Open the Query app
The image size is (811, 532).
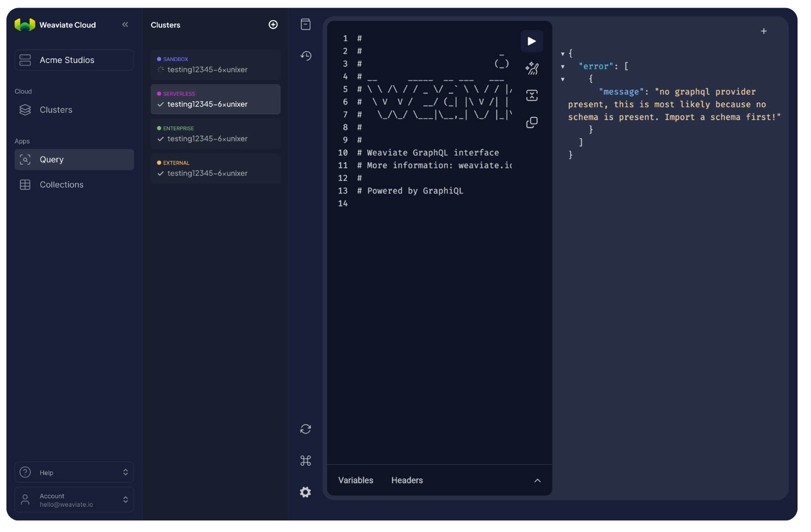tap(74, 160)
